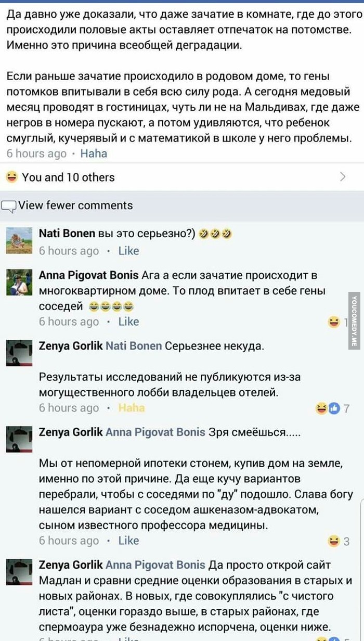Like Anna Pigovat Bonis's comment

click(x=128, y=322)
